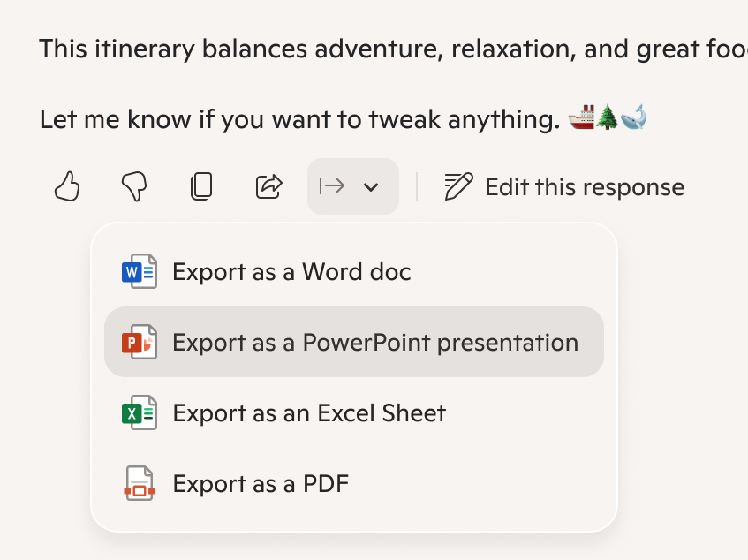This screenshot has width=748, height=560.
Task: Choose "Export as a PowerPoint presentation"
Action: pyautogui.click(x=375, y=342)
